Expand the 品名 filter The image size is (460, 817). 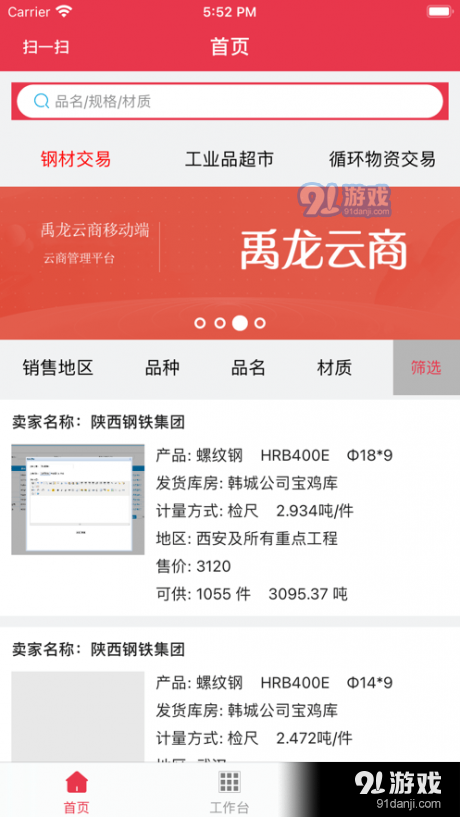(248, 368)
